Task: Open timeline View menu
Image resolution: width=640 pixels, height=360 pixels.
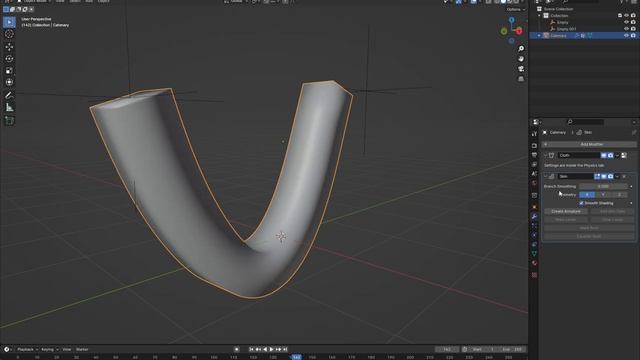Action: (x=67, y=350)
